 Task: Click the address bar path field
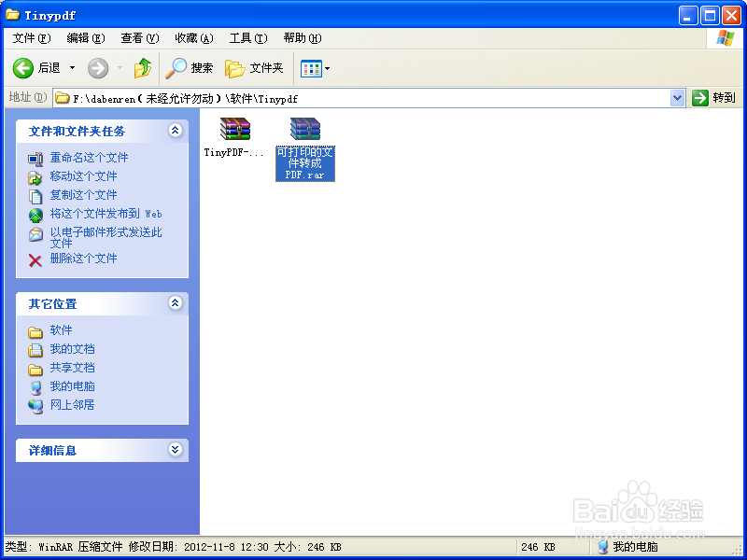pos(362,99)
